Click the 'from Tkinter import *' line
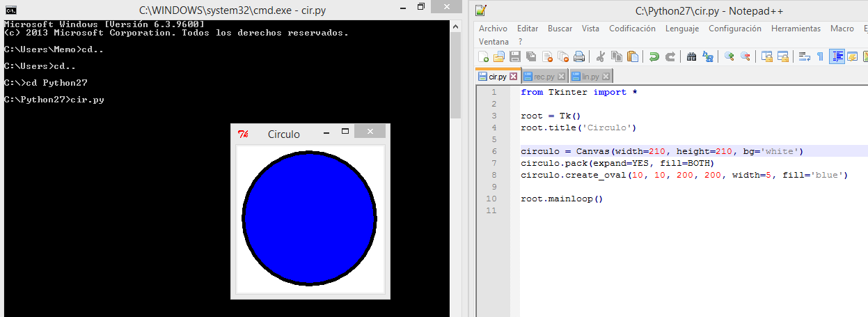Screen dimensions: 868x317 579,92
